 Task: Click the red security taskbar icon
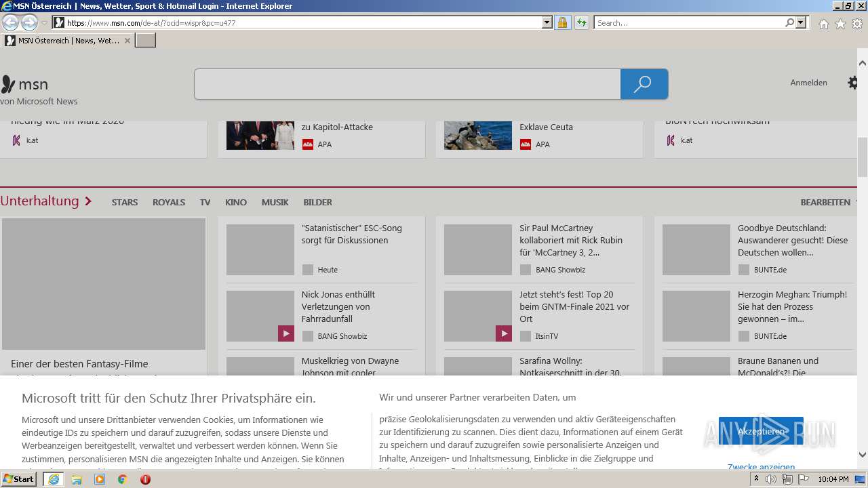click(x=145, y=479)
